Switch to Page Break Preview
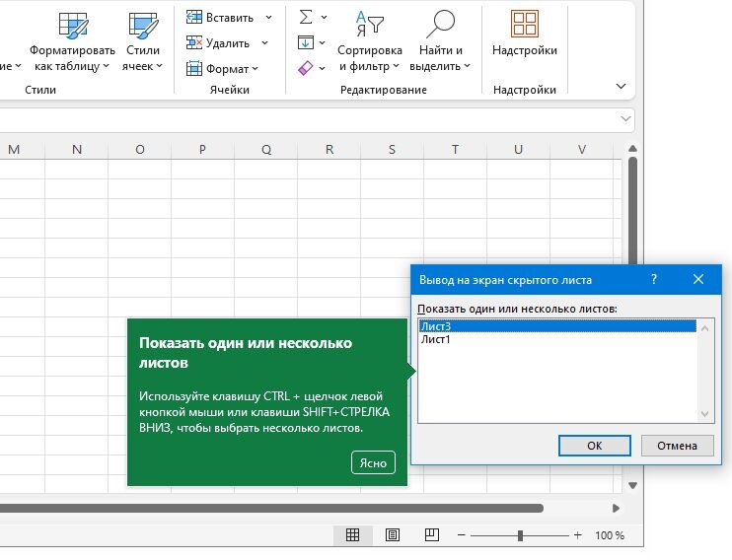This screenshot has width=732, height=560. tap(432, 534)
